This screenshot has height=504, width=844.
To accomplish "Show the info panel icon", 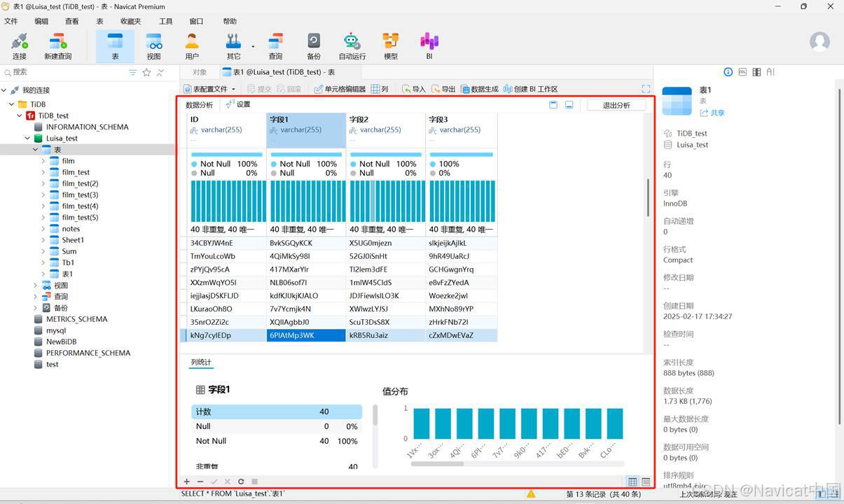I will pos(728,72).
